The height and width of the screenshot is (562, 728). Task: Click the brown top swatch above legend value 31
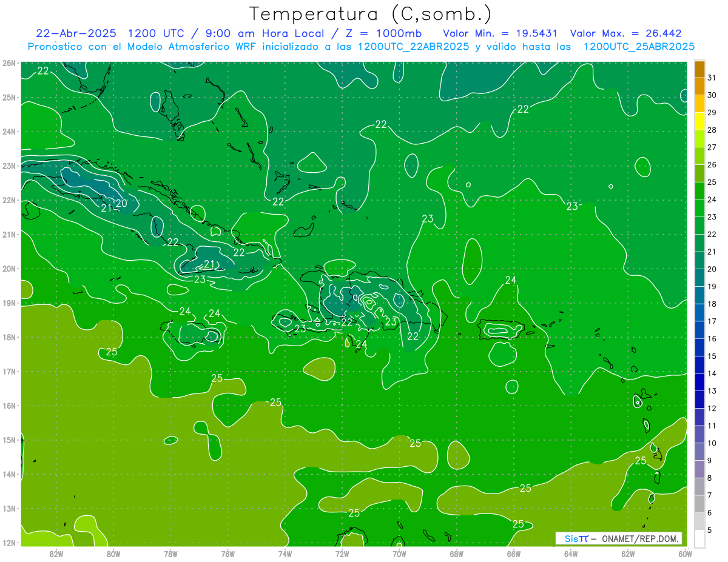(x=699, y=69)
